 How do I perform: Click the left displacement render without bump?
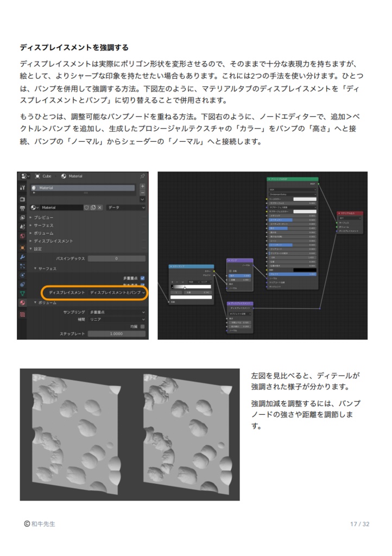[x=75, y=433]
